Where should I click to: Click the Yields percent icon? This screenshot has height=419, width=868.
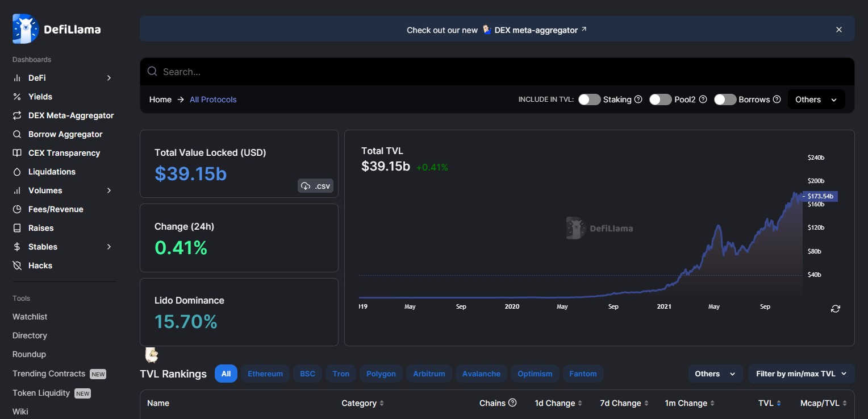point(17,97)
